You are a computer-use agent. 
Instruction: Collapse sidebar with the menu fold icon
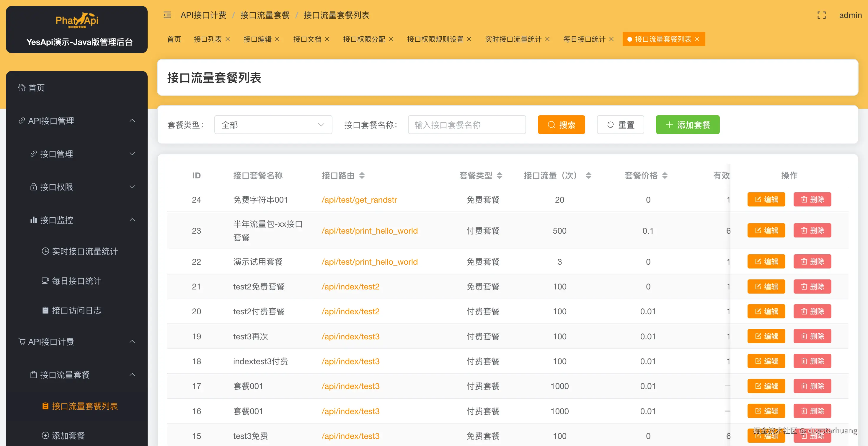coord(167,15)
